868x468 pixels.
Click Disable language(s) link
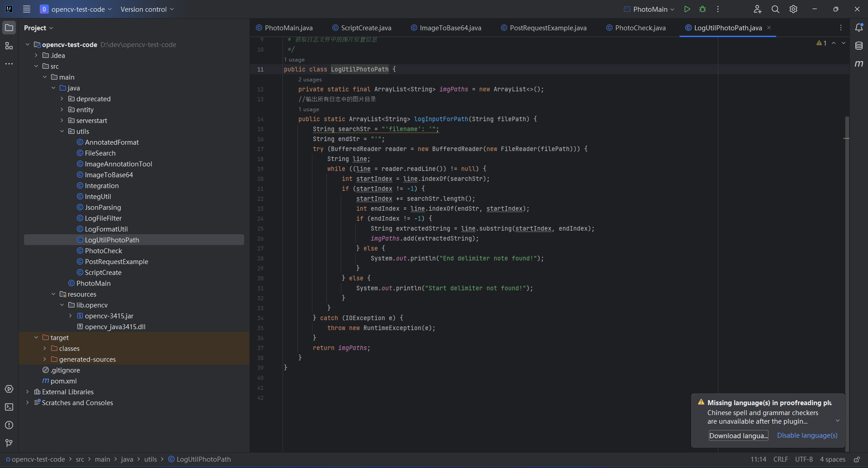(x=807, y=435)
